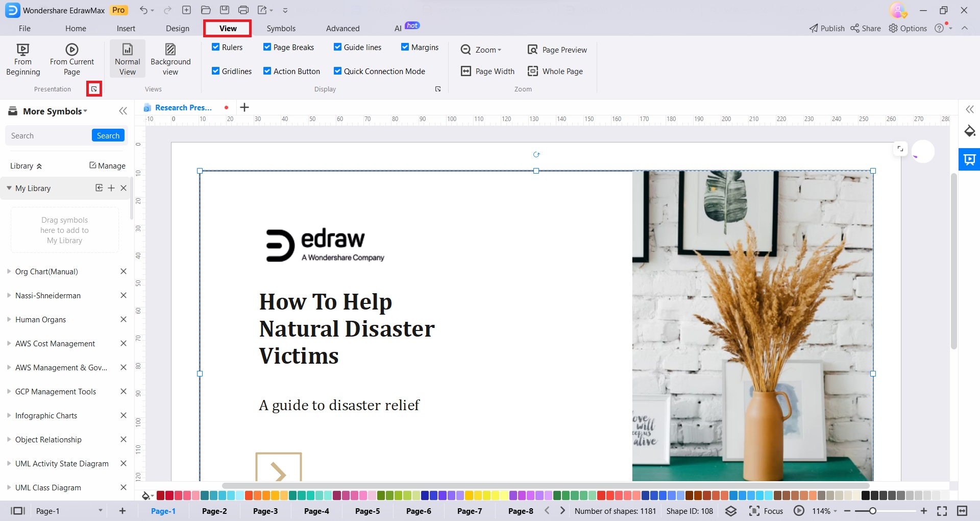
Task: Open the fill bucket panel on right sidebar
Action: (x=970, y=131)
